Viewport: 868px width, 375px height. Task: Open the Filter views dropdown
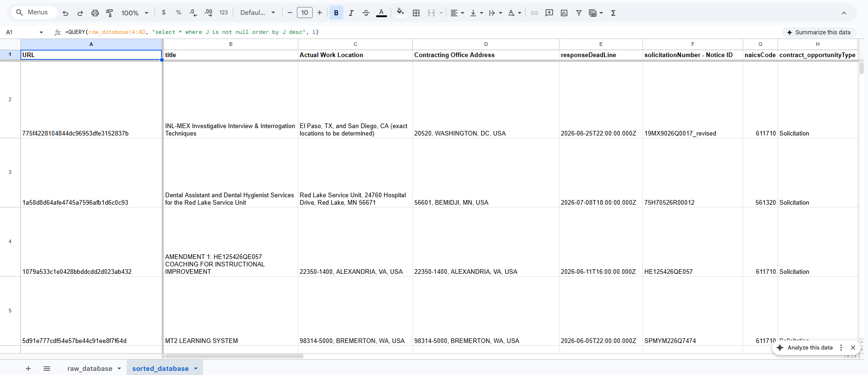point(596,13)
